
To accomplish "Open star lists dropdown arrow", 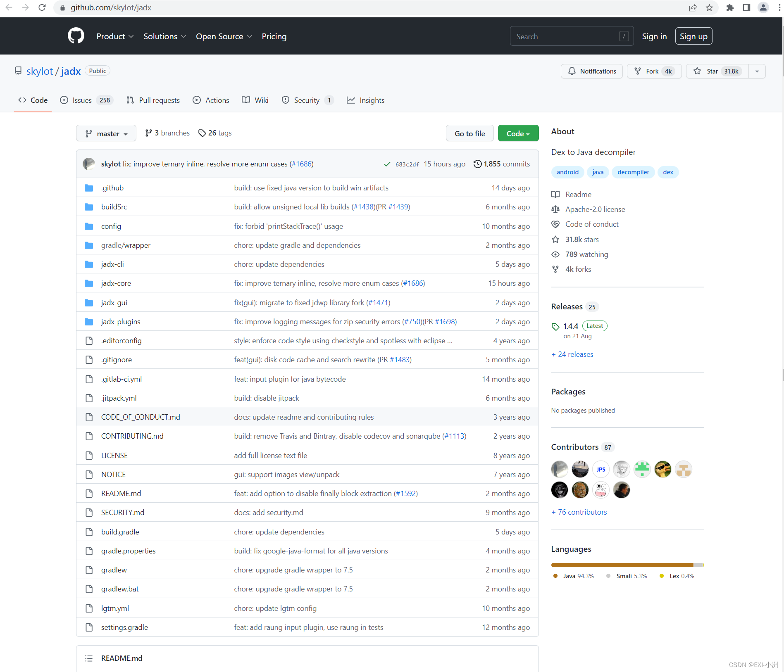I will 757,71.
